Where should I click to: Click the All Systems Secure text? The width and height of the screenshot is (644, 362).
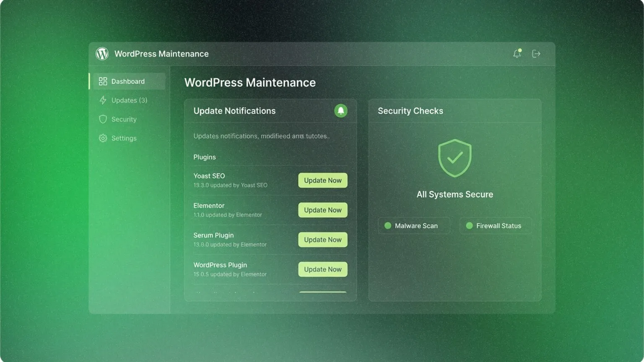(x=455, y=194)
